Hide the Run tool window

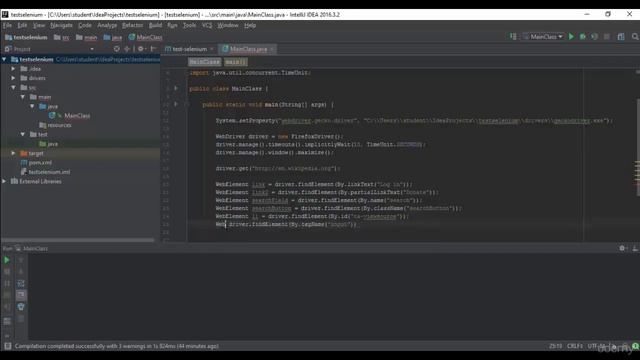(x=635, y=248)
